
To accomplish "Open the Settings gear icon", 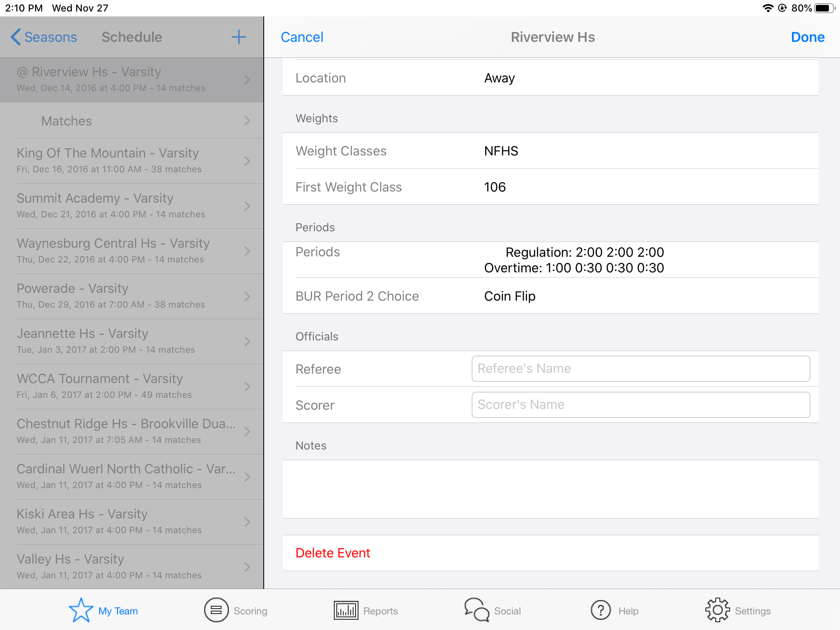I will (717, 610).
